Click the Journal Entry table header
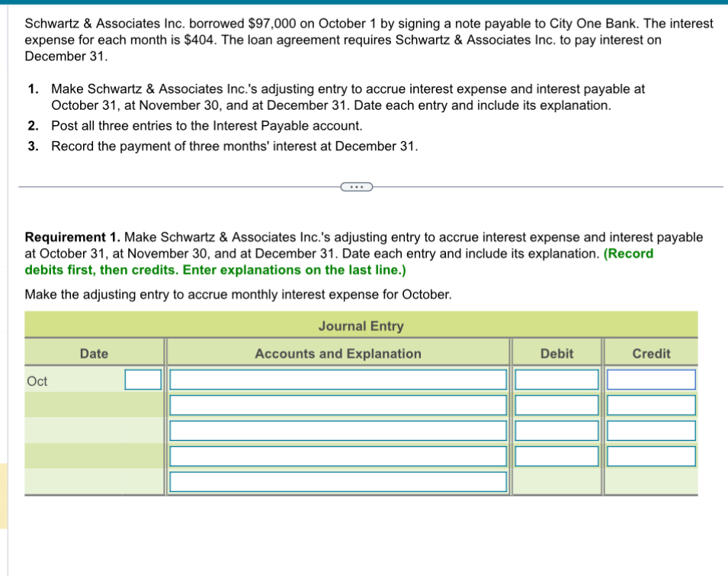The width and height of the screenshot is (728, 576). (x=361, y=326)
